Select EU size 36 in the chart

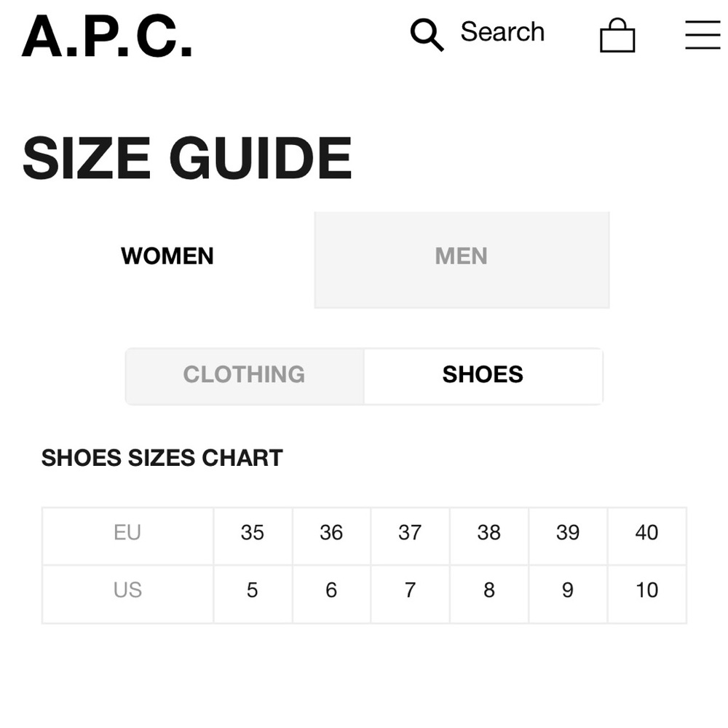coord(331,534)
